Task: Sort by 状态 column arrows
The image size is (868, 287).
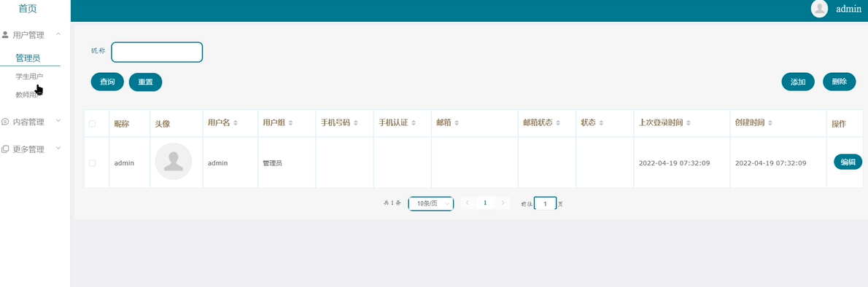Action: point(601,123)
